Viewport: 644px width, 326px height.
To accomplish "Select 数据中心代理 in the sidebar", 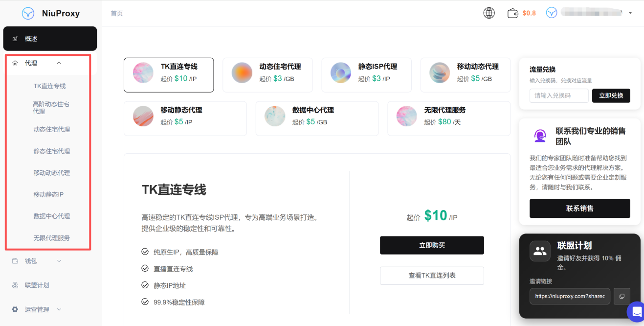I will click(52, 216).
